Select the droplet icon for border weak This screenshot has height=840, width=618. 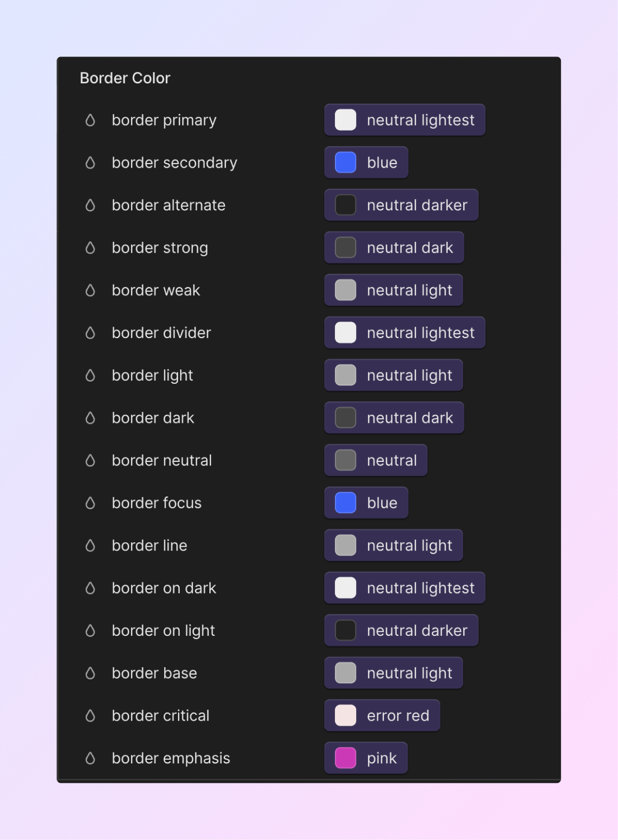[x=90, y=291]
